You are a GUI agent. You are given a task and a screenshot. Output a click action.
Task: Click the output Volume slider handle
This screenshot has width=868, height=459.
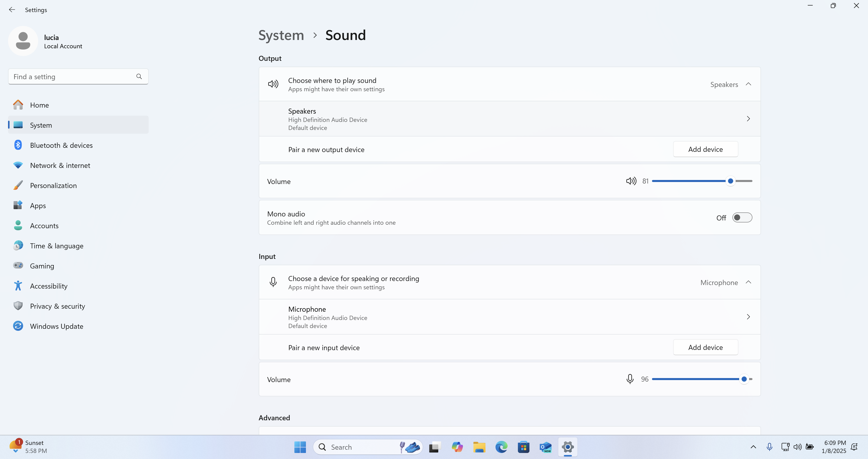(x=730, y=181)
